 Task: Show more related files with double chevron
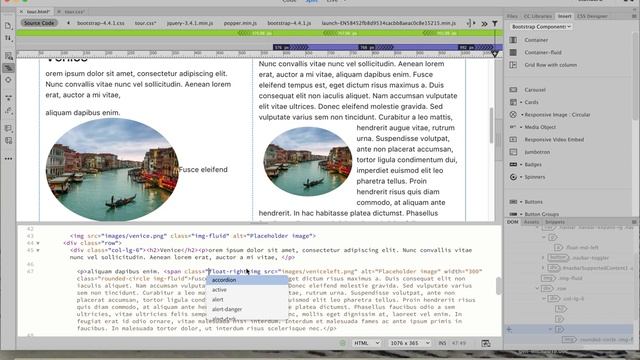pyautogui.click(x=484, y=24)
